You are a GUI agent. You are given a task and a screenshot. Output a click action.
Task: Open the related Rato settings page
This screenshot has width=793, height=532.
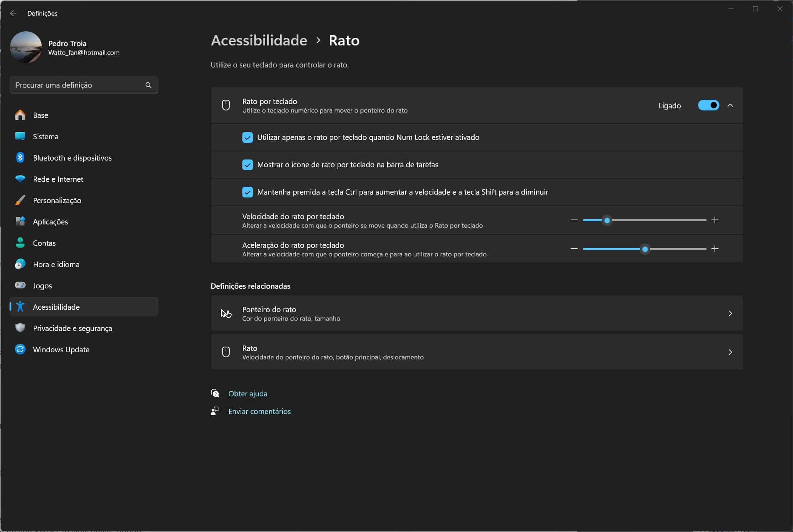coord(476,352)
